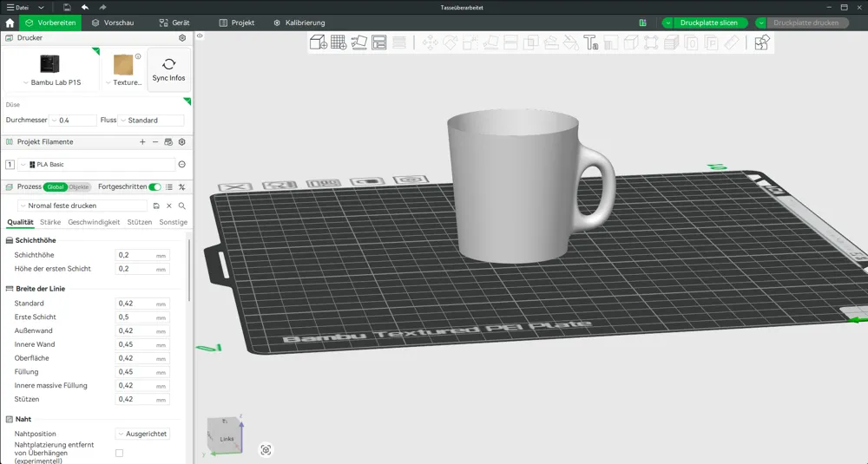Click the camera zoom icon near view cube
868x464 pixels.
coord(266,449)
